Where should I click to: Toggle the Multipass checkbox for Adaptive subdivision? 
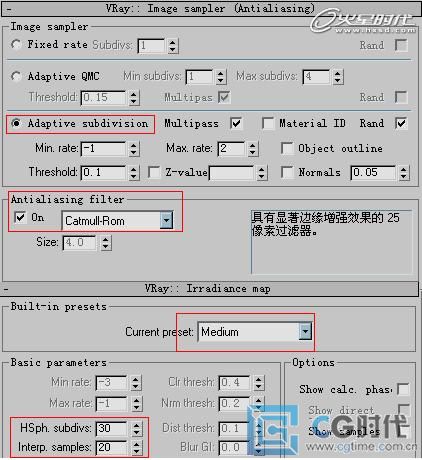point(236,123)
